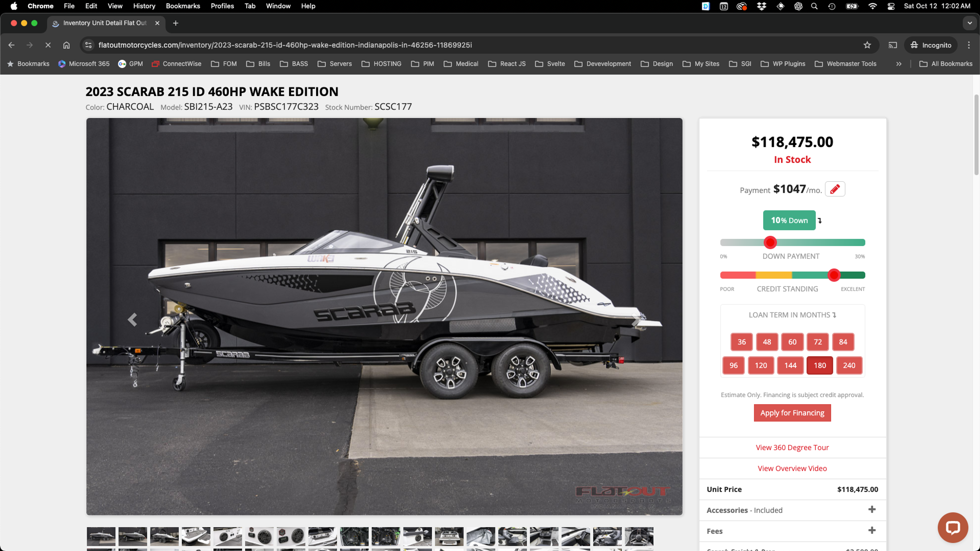This screenshot has width=980, height=551.
Task: Choose the 120 month loan term
Action: coord(761,365)
